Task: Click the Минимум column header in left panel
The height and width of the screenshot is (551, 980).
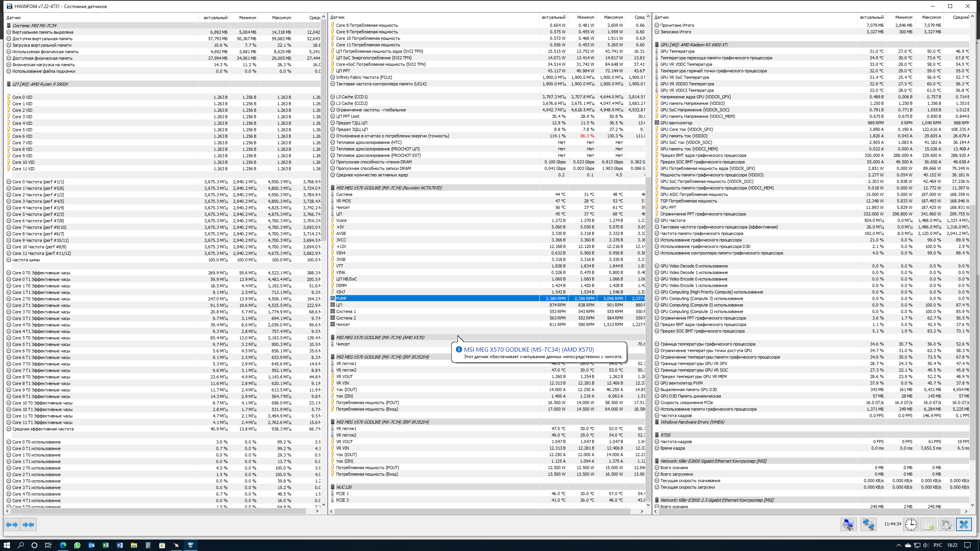Action: (x=247, y=18)
